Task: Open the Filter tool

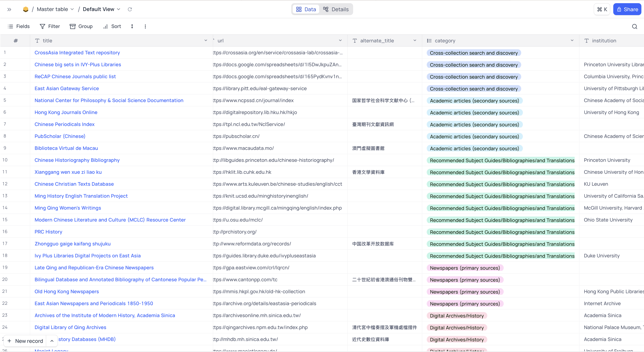Action: pyautogui.click(x=50, y=26)
